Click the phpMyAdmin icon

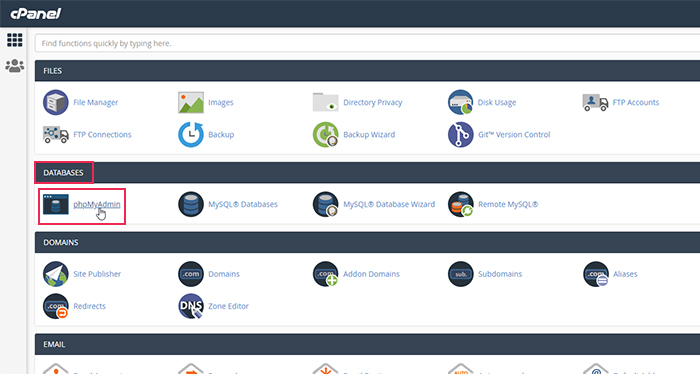(56, 204)
